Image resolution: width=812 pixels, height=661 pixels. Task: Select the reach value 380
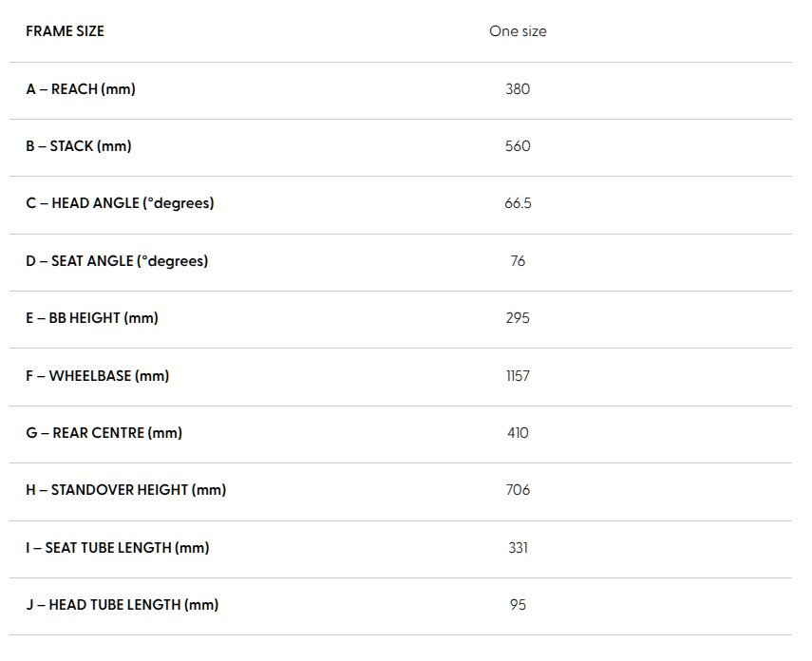click(518, 89)
